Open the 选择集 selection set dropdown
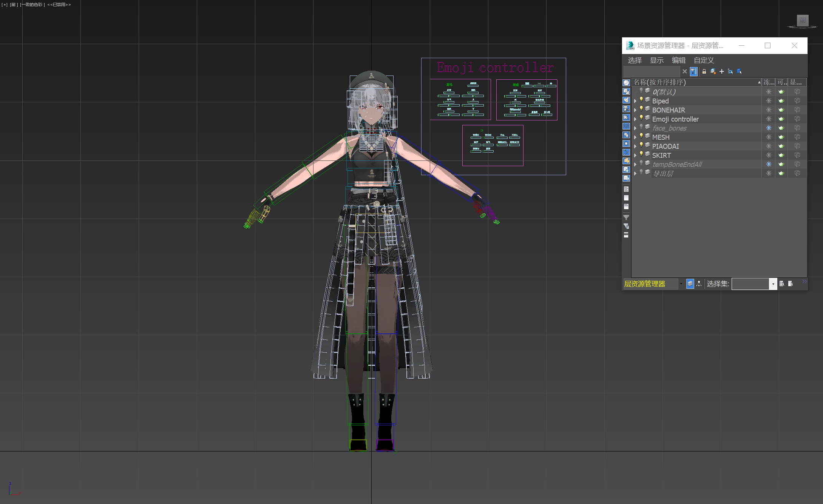 coord(773,284)
